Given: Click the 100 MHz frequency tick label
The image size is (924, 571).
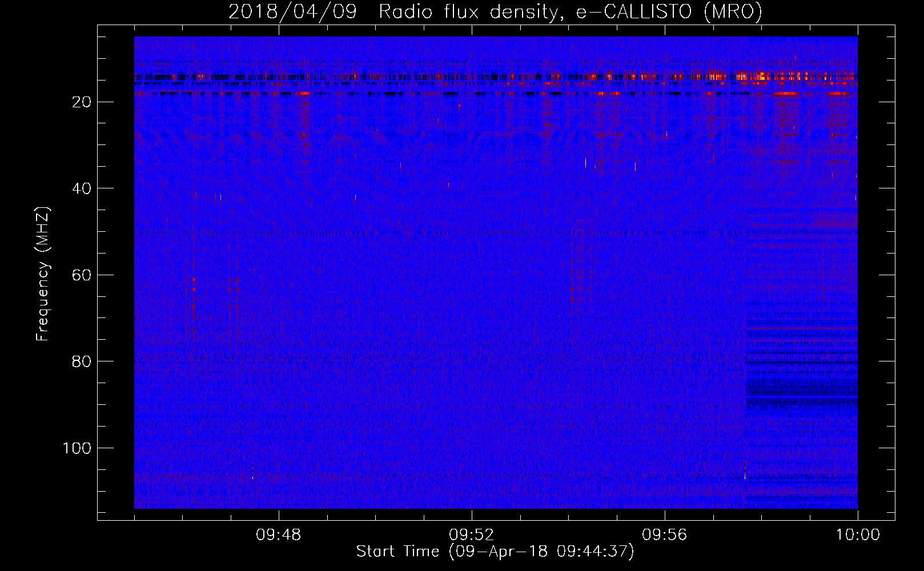Looking at the screenshot, I should [x=77, y=448].
